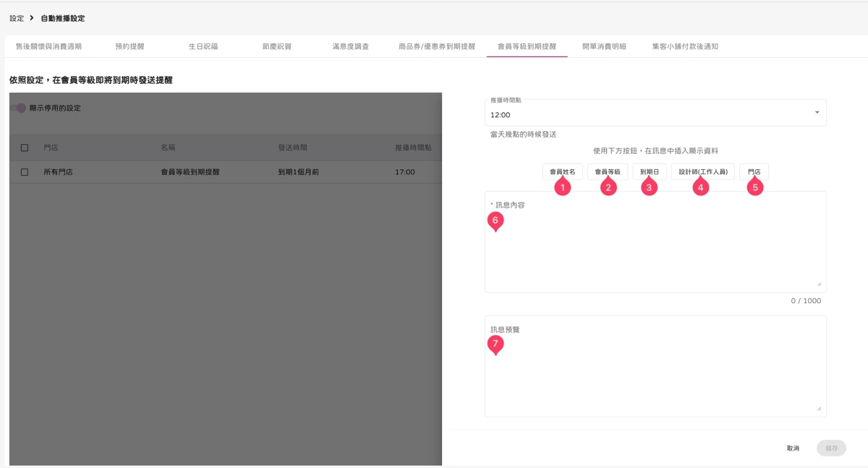Select the 會員等級到期提醒 row name
The height and width of the screenshot is (468, 868).
pyautogui.click(x=190, y=172)
